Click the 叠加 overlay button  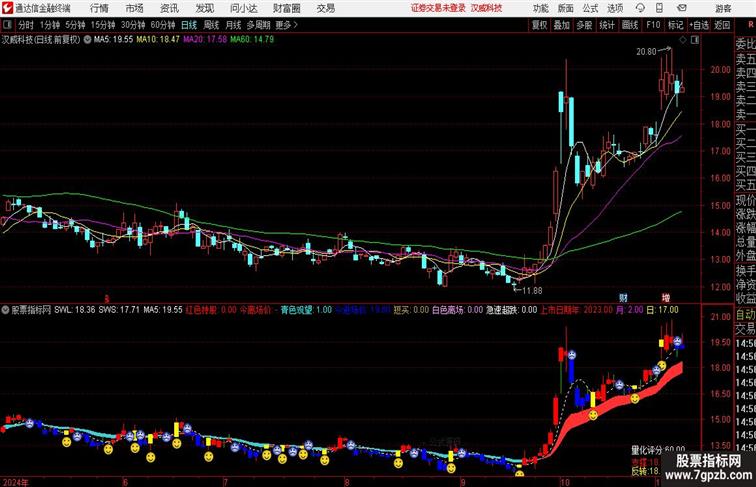[x=562, y=25]
